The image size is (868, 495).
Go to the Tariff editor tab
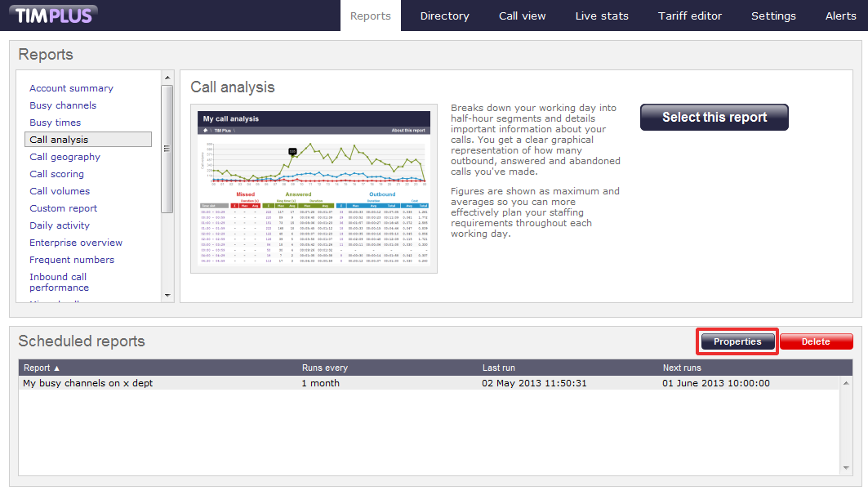click(x=690, y=16)
